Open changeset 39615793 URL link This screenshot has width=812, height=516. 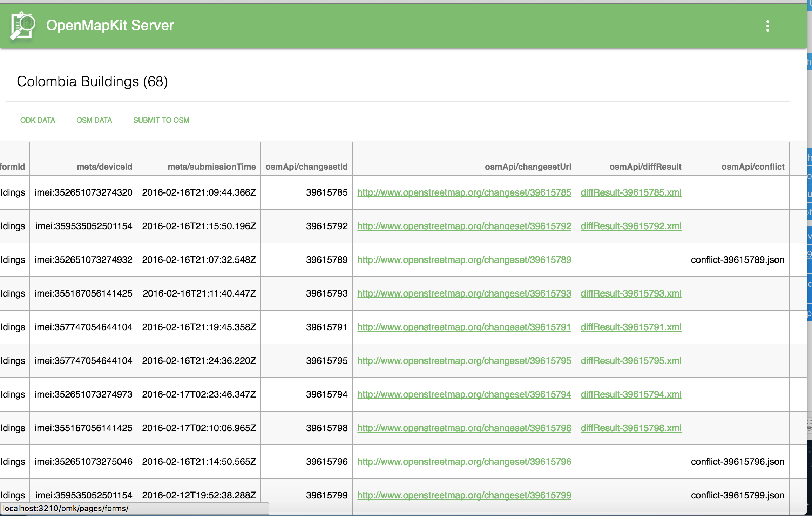point(464,293)
